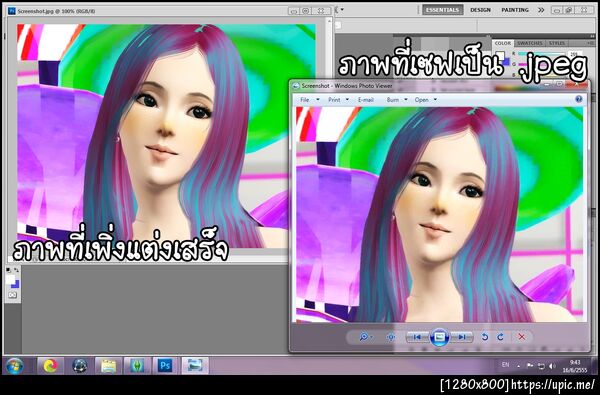Screen dimensions: 600x395
Task: Switch to Photo Viewer via the taskbar
Action: [195, 366]
